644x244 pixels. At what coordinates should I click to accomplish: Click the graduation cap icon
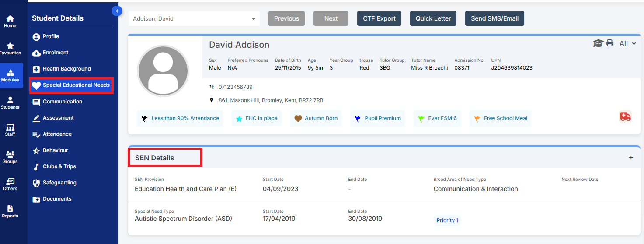pyautogui.click(x=598, y=43)
